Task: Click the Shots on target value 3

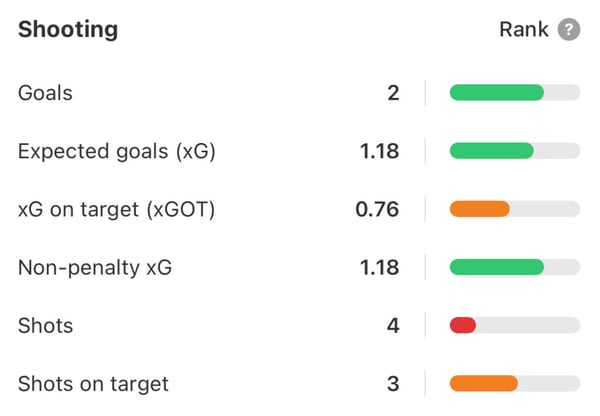Action: 393,383
